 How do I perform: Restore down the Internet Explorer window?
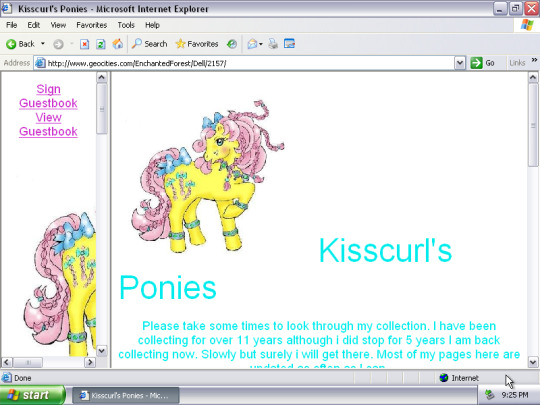516,9
